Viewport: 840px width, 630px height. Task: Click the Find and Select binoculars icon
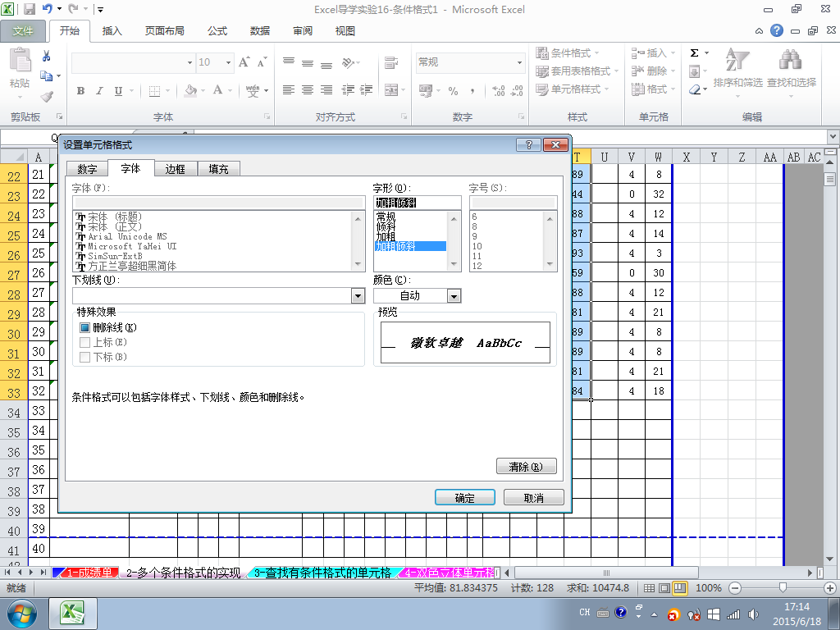pyautogui.click(x=791, y=60)
